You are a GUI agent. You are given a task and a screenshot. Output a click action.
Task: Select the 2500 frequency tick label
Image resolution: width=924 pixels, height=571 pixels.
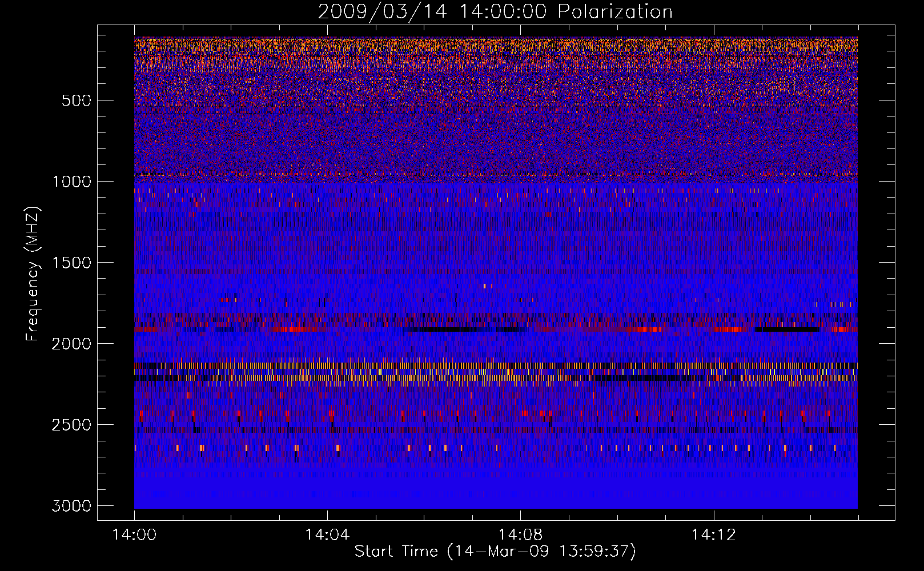point(71,425)
